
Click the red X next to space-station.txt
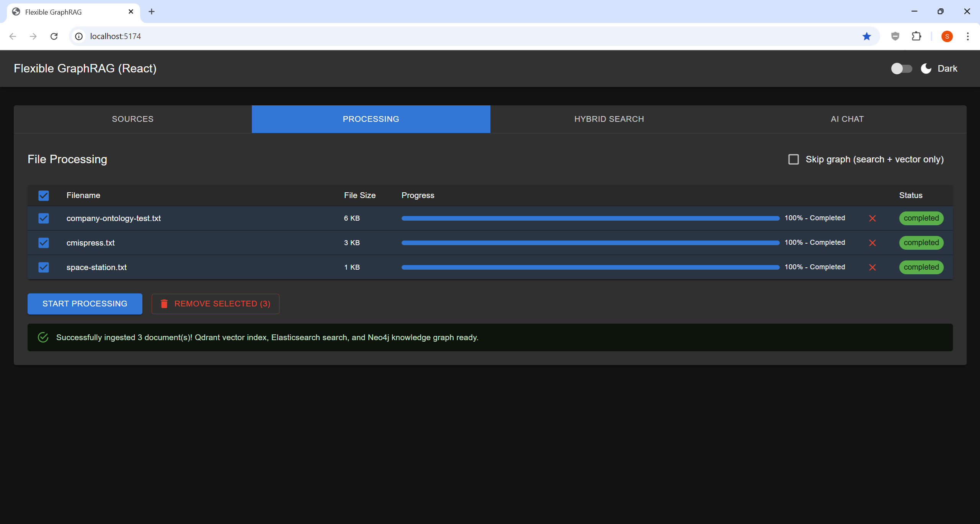tap(873, 267)
